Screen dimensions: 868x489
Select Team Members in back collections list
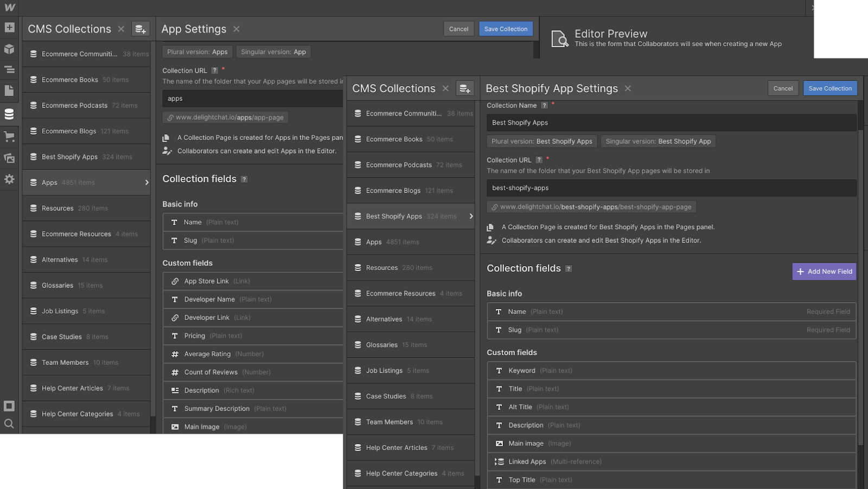coord(86,363)
